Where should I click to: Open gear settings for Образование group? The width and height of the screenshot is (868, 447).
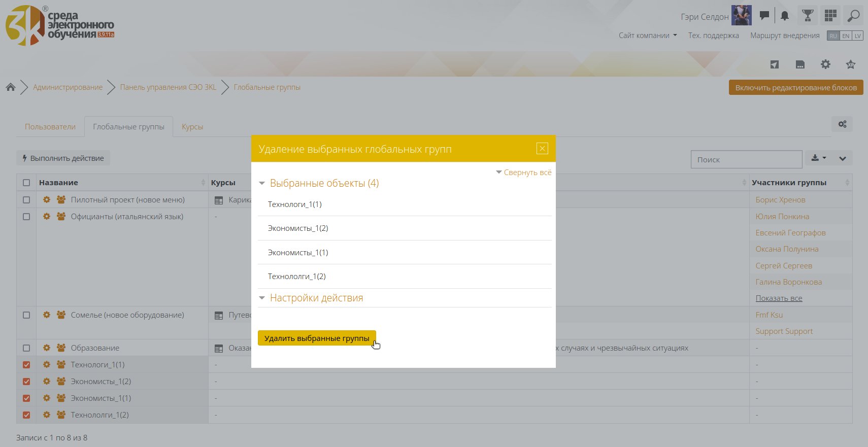(x=47, y=348)
